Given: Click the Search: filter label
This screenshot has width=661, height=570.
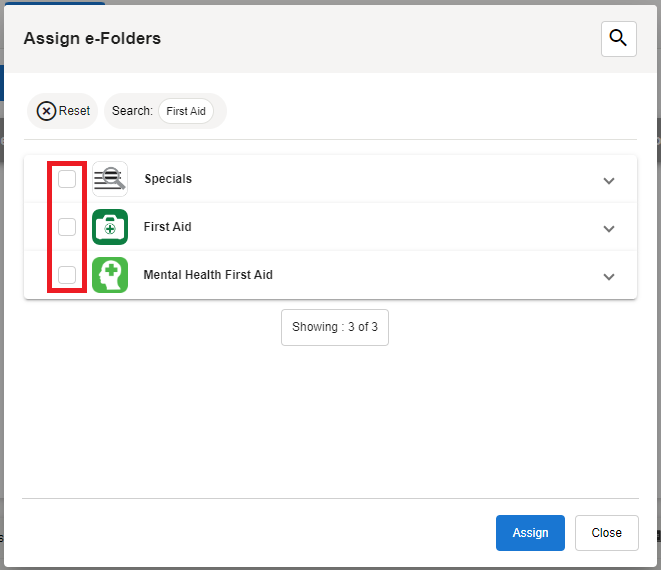Looking at the screenshot, I should [x=132, y=111].
